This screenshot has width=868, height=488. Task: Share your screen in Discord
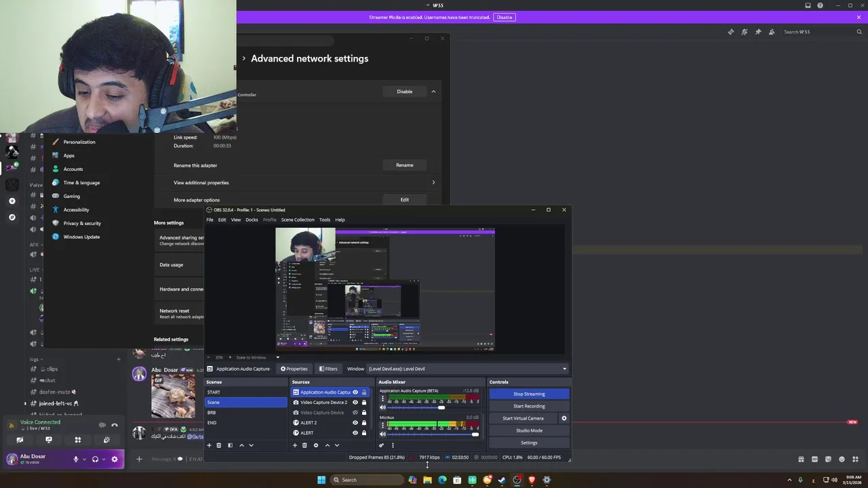pos(49,440)
